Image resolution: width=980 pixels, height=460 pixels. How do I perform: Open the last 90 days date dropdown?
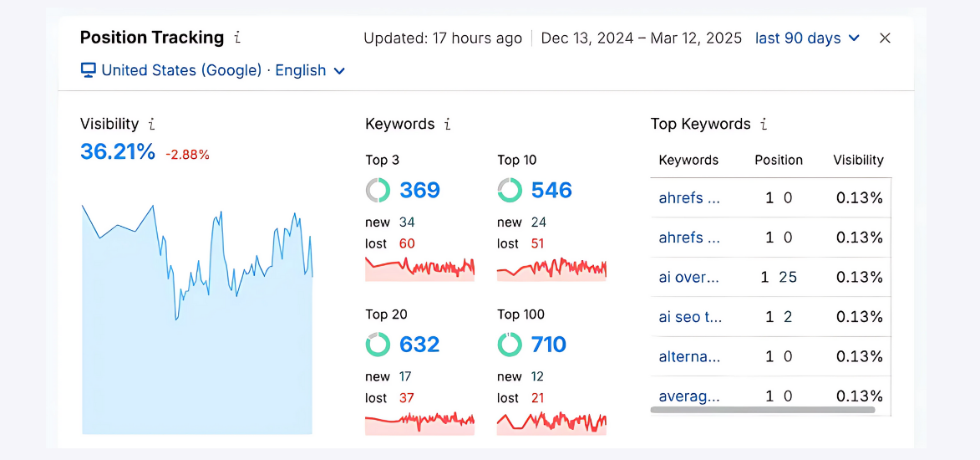pos(807,38)
